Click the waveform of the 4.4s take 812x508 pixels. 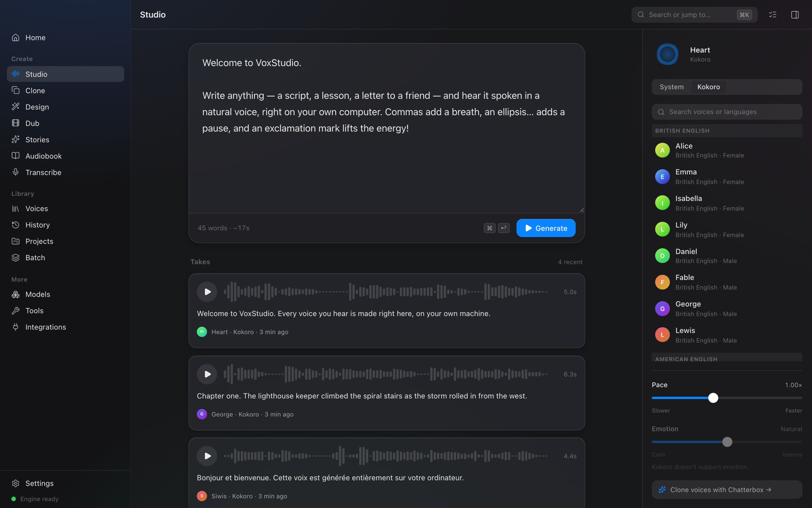(x=386, y=456)
